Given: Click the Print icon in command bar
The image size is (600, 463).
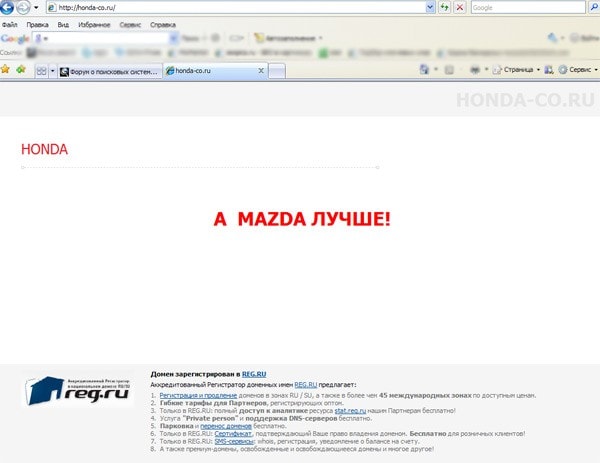Looking at the screenshot, I should point(475,70).
